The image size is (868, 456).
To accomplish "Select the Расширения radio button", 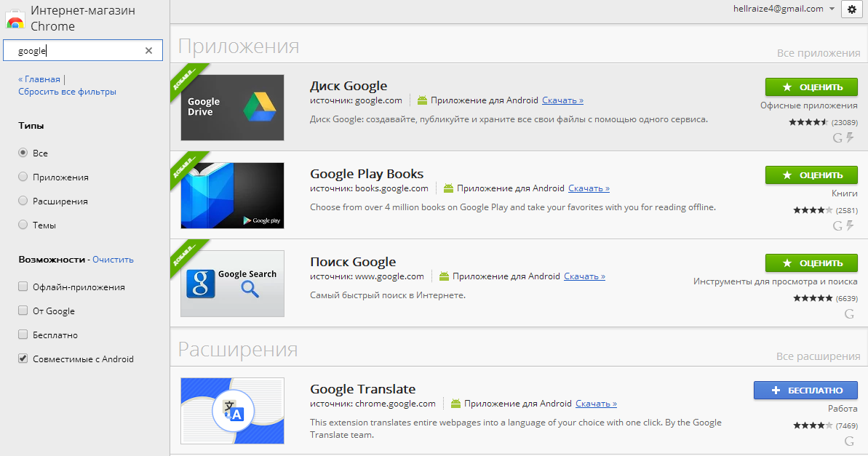I will [x=23, y=200].
